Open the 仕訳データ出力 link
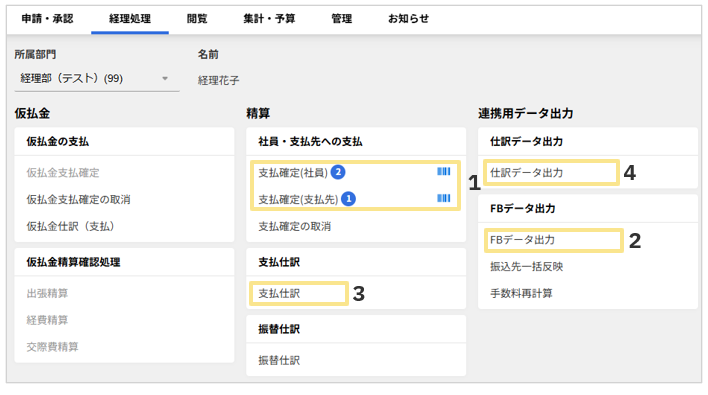The height and width of the screenshot is (395, 708). point(526,173)
